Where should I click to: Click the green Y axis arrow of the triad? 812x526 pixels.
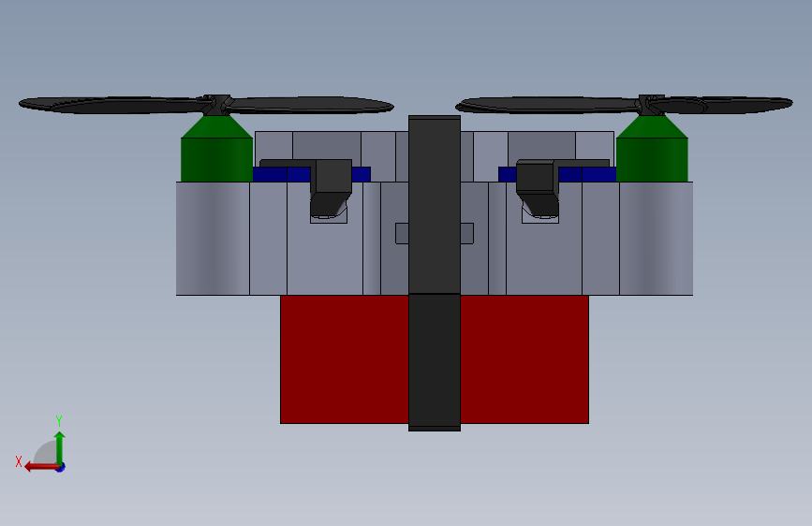coord(60,448)
